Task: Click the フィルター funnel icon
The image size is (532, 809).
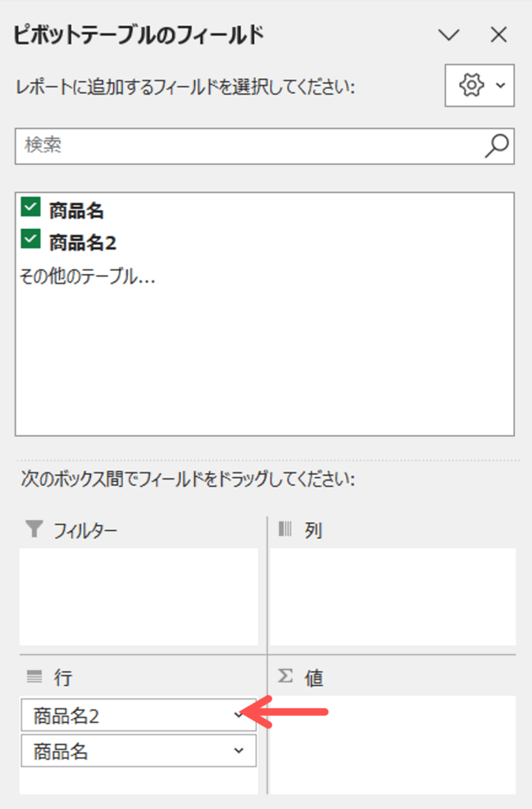Action: (x=34, y=529)
